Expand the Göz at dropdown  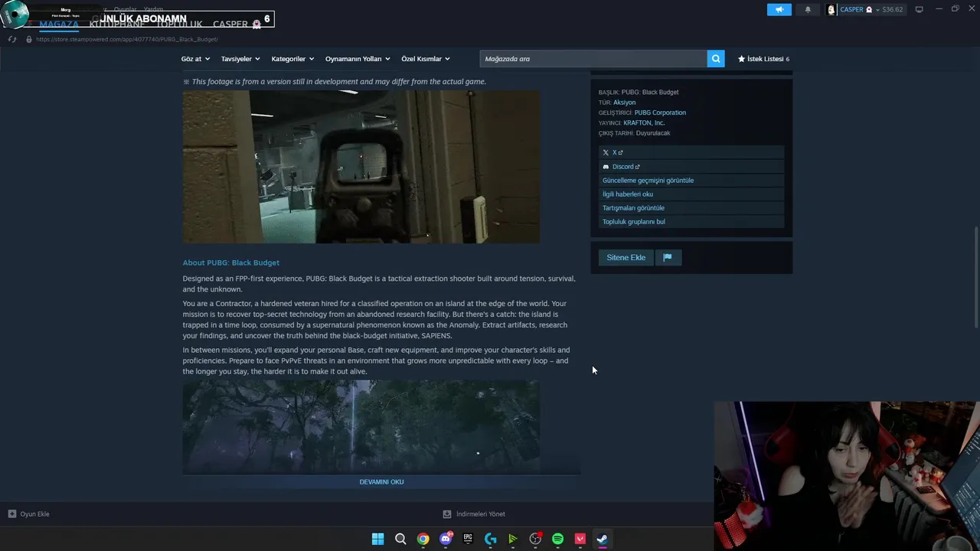click(x=195, y=59)
